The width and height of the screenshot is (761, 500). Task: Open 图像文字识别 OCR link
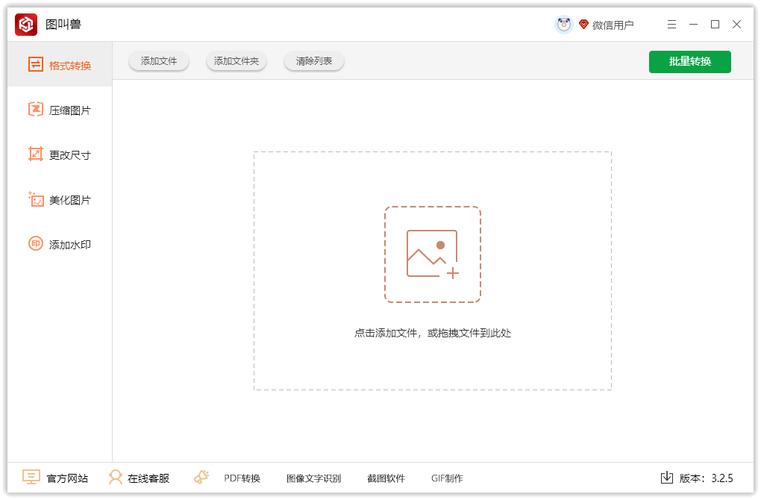314,479
